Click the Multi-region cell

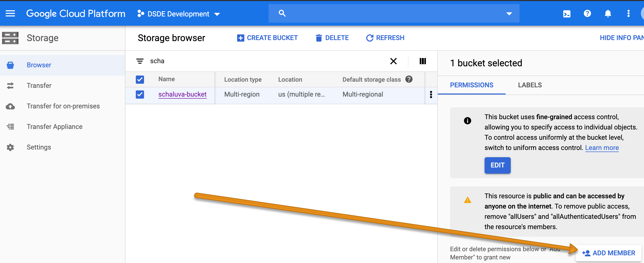[242, 94]
